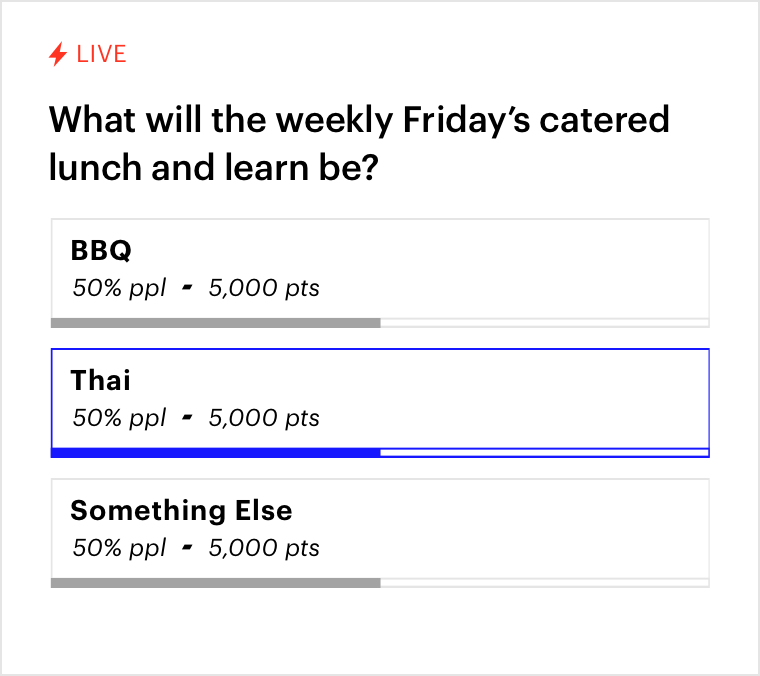
Task: Click Something Else 5,000 pts statistic
Action: click(x=264, y=548)
